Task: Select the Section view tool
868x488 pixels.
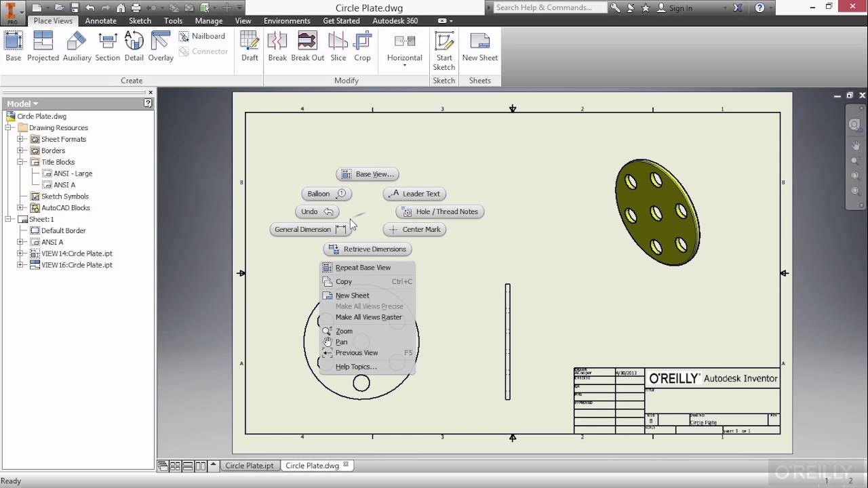Action: tap(107, 46)
